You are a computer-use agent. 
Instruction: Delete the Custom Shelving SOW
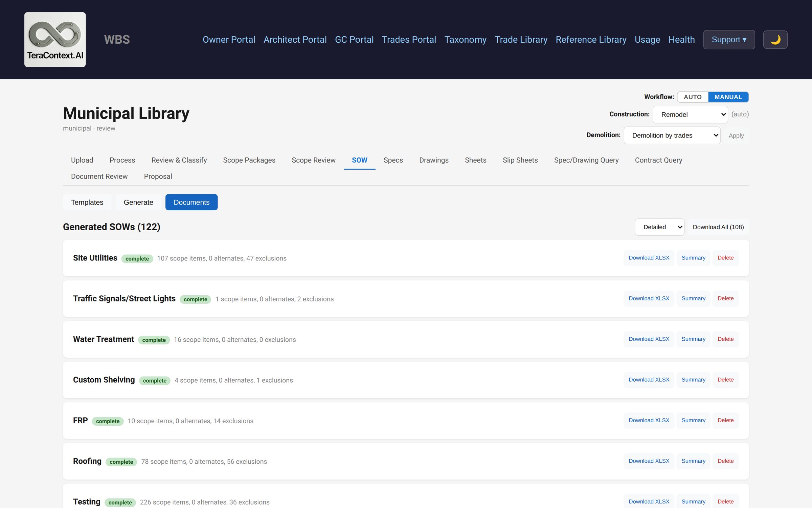[725, 380]
